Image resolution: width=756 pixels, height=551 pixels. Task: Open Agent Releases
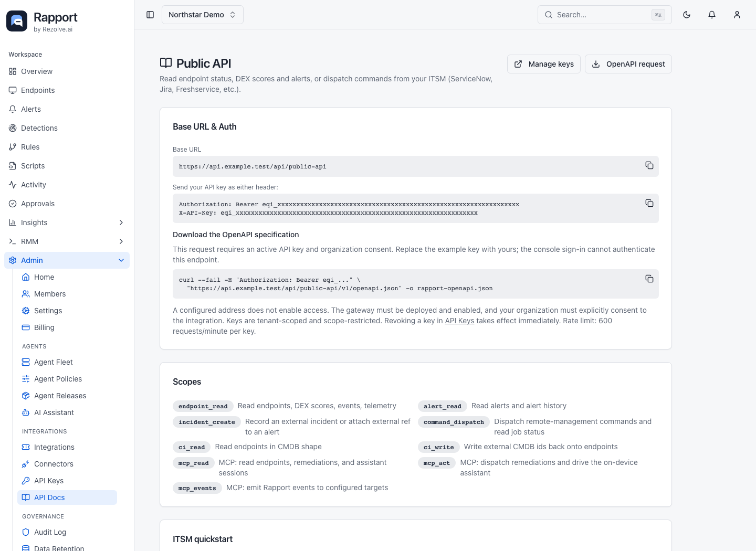tap(67, 396)
